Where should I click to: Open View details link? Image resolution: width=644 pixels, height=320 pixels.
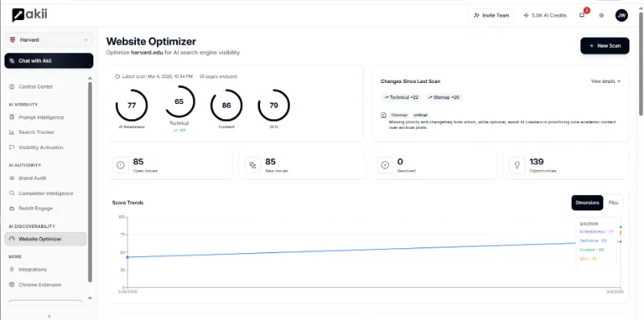606,81
